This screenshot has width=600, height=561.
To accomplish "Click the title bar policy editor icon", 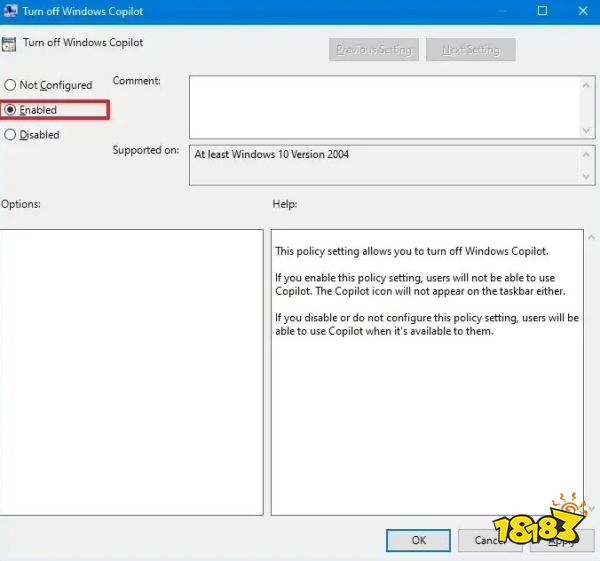I will pos(10,11).
